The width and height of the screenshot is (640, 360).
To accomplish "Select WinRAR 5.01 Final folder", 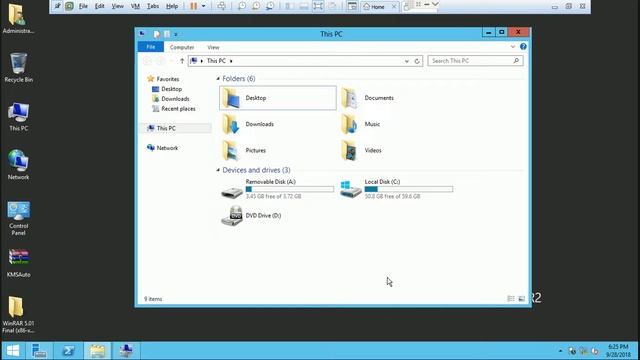I will (18, 314).
